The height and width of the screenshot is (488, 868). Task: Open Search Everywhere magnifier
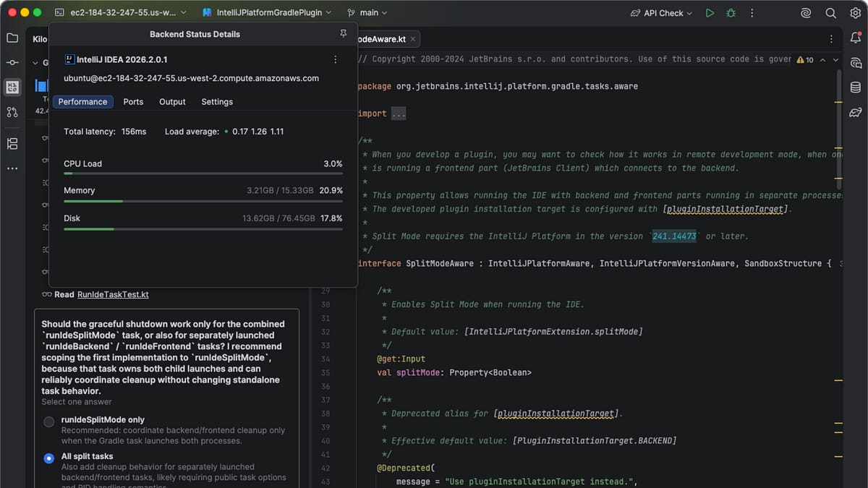click(831, 13)
